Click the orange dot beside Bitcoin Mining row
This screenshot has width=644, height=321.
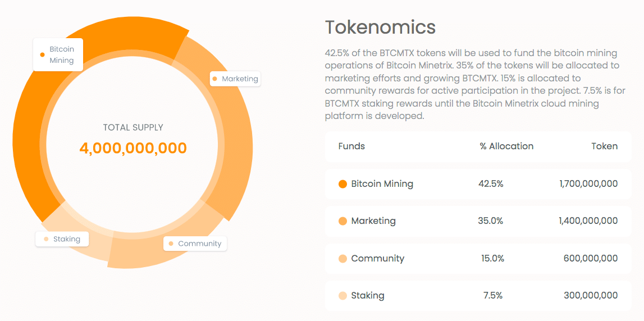342,184
